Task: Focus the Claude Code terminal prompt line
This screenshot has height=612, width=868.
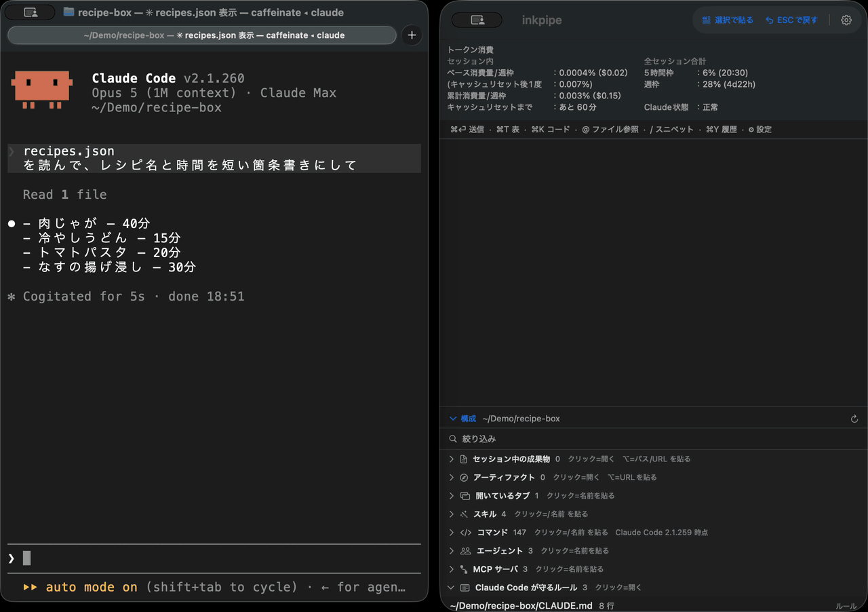Action: click(x=214, y=558)
